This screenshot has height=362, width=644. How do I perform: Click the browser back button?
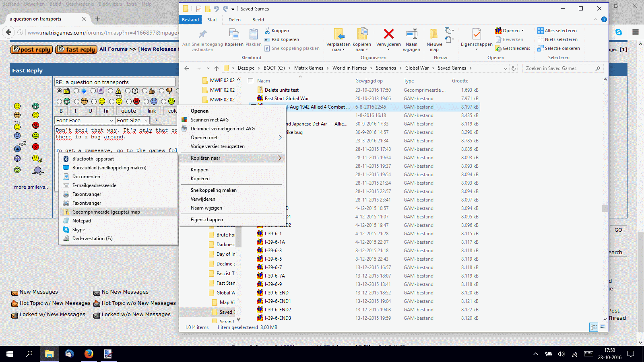pos(8,33)
